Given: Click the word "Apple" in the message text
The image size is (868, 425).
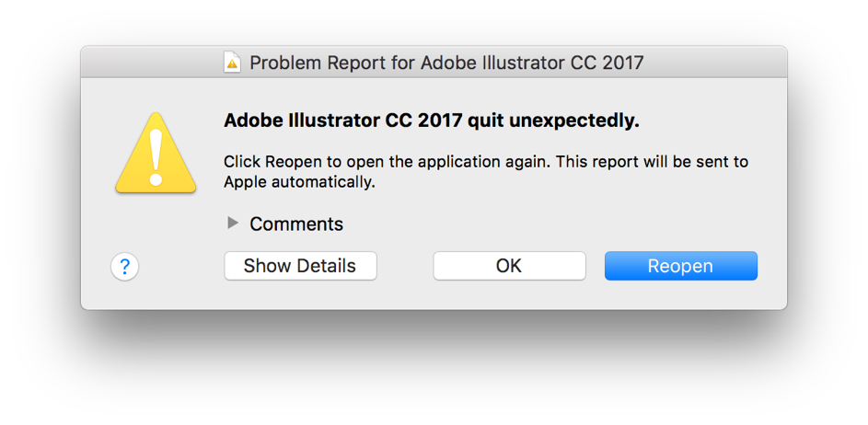Looking at the screenshot, I should tap(245, 182).
